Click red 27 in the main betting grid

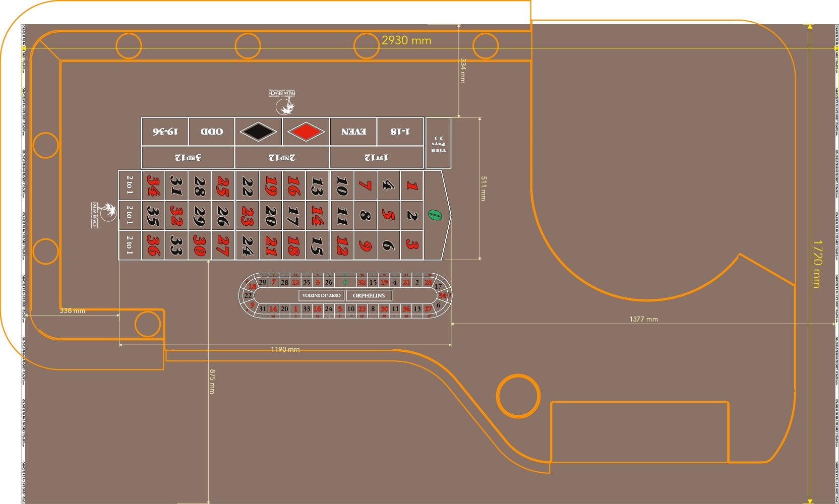pyautogui.click(x=223, y=245)
